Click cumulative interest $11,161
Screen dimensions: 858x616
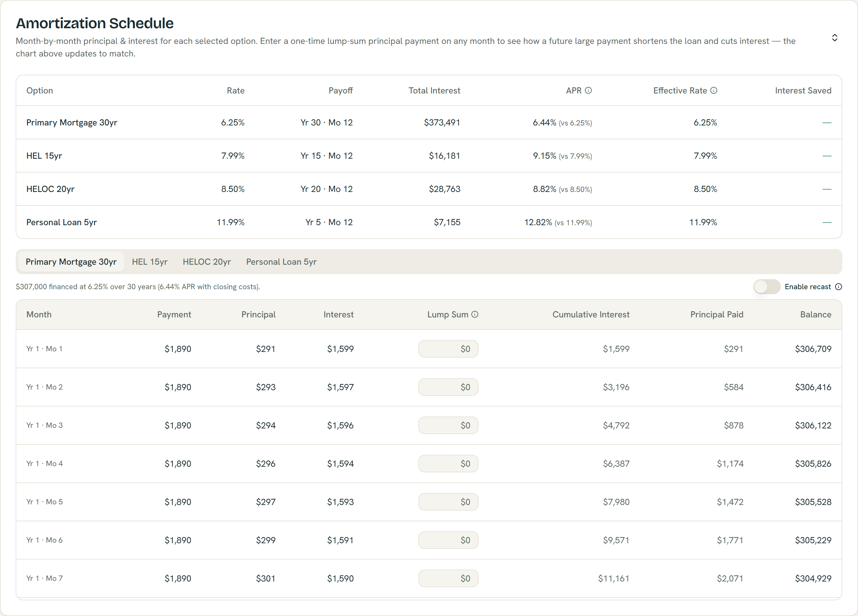click(x=614, y=578)
